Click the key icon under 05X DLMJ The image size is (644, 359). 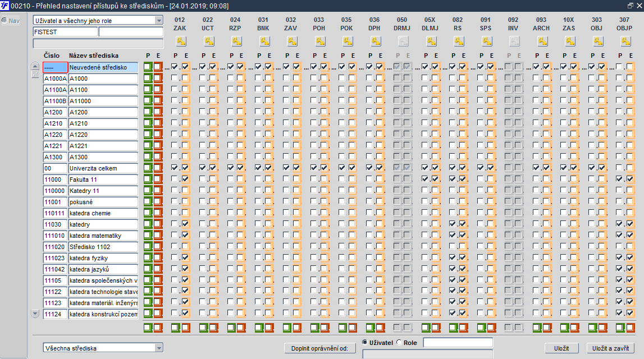(431, 41)
